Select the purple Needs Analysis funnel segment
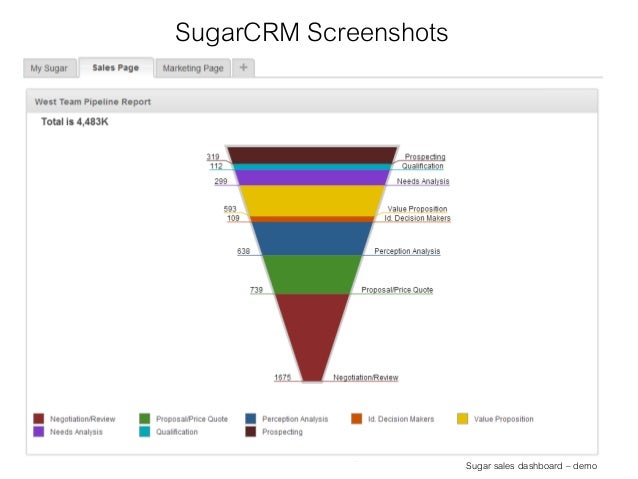 (312, 178)
